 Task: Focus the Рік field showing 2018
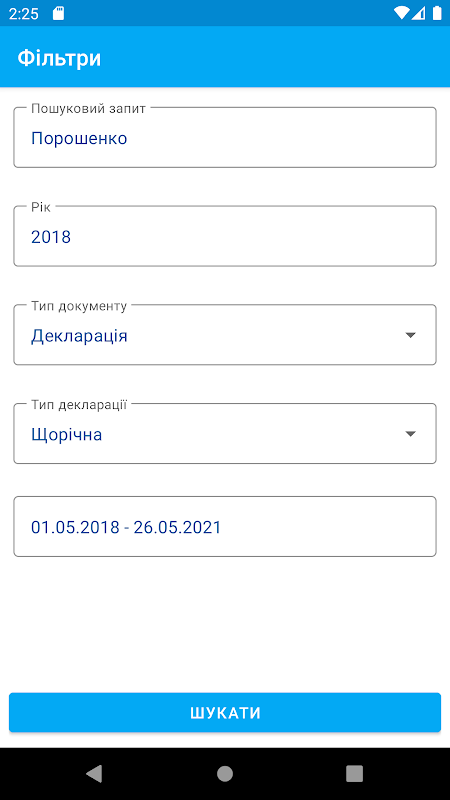pyautogui.click(x=225, y=236)
